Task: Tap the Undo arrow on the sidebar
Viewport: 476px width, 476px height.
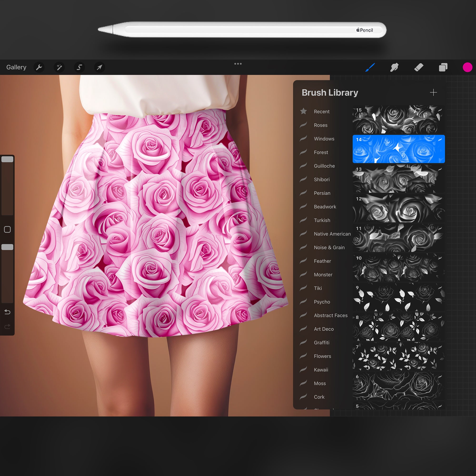Action: pos(7,312)
